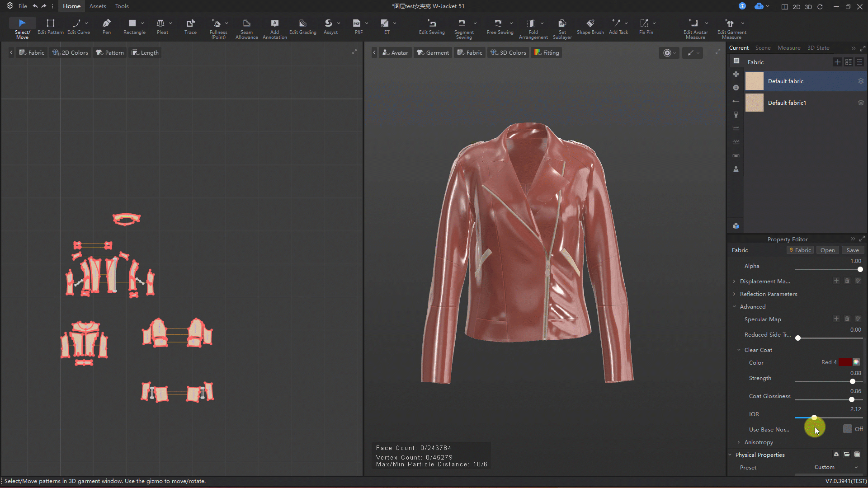This screenshot has width=868, height=488.
Task: Toggle the Fitting view in 3D window
Action: pyautogui.click(x=547, y=52)
